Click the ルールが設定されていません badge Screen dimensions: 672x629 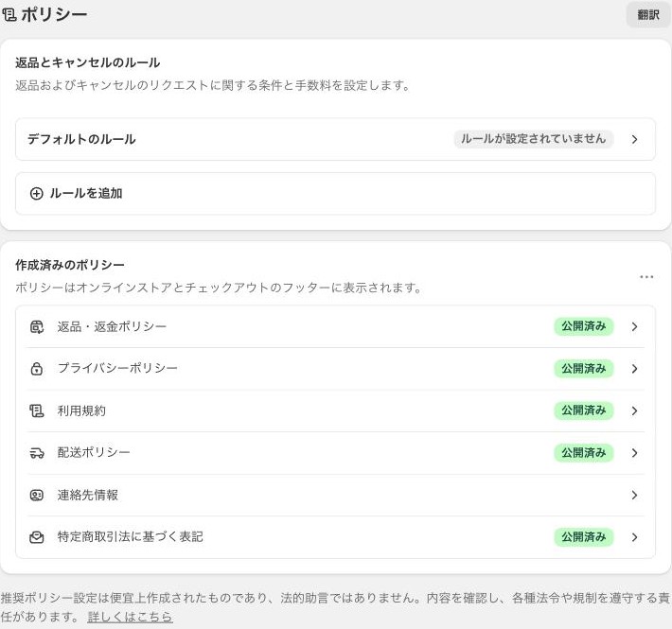point(534,139)
